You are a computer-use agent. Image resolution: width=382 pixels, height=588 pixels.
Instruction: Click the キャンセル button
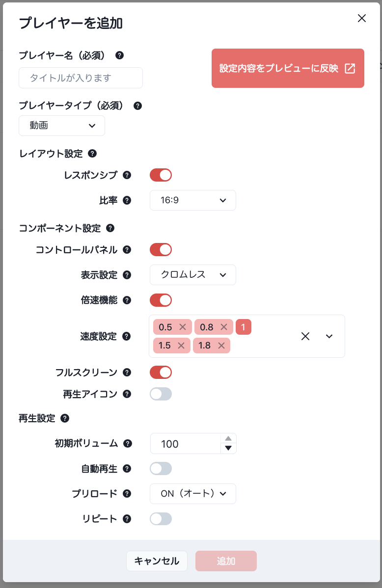click(157, 561)
